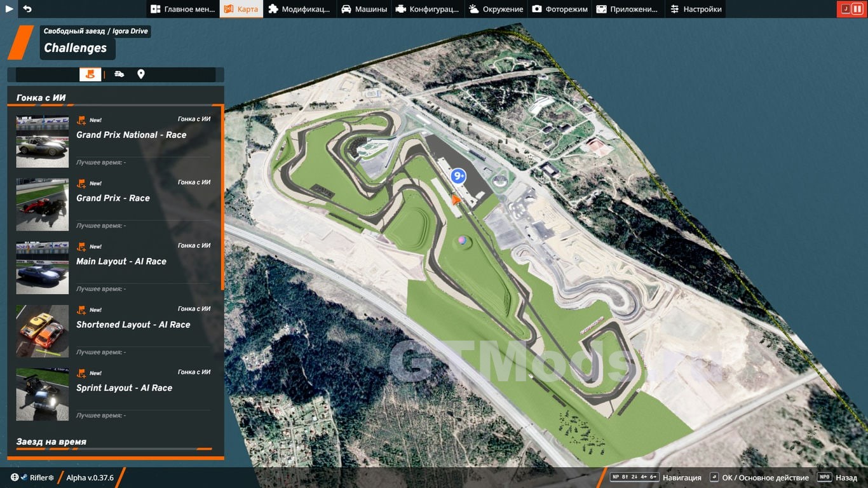
Task: Open the Модификации puzzle tab
Action: click(299, 9)
